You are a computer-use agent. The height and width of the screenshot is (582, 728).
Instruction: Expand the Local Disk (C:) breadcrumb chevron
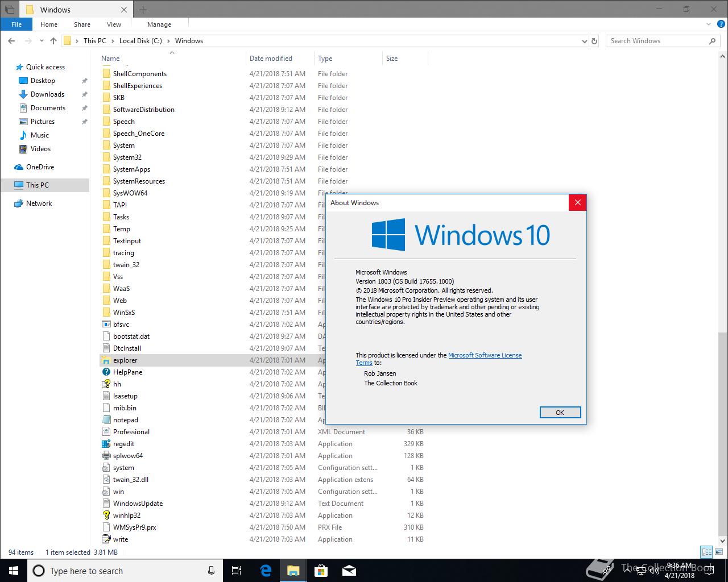[x=168, y=41]
